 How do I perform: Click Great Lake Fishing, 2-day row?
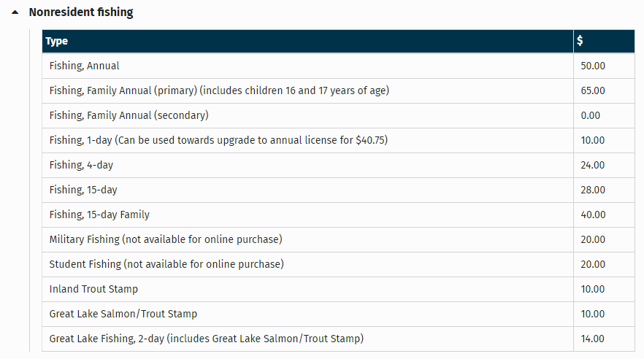pos(207,339)
